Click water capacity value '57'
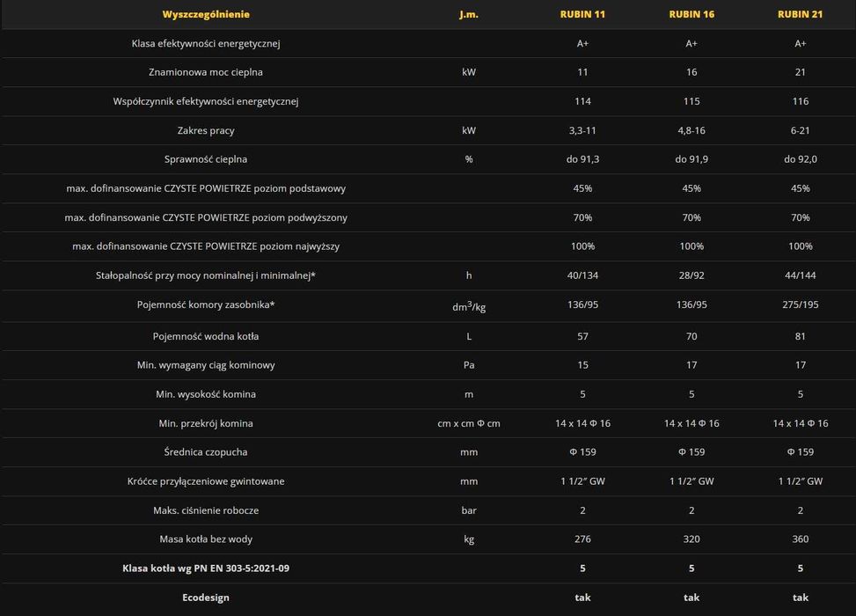Screen dimensions: 856x616 (x=582, y=336)
